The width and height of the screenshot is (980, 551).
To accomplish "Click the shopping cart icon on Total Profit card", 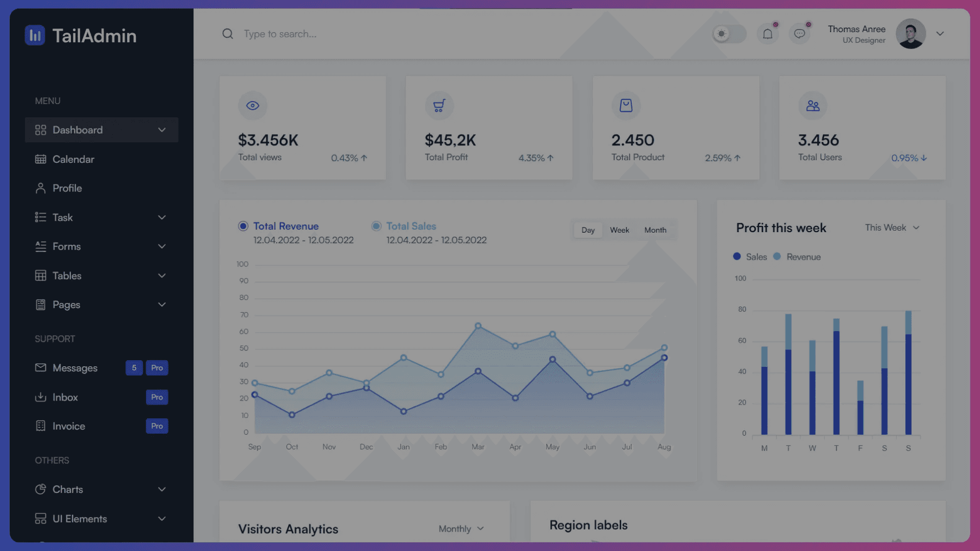I will coord(439,106).
